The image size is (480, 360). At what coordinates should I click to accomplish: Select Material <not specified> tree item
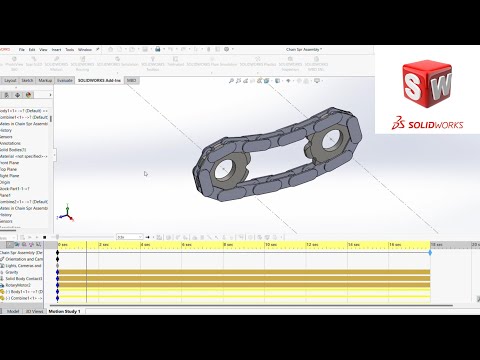coord(23,156)
